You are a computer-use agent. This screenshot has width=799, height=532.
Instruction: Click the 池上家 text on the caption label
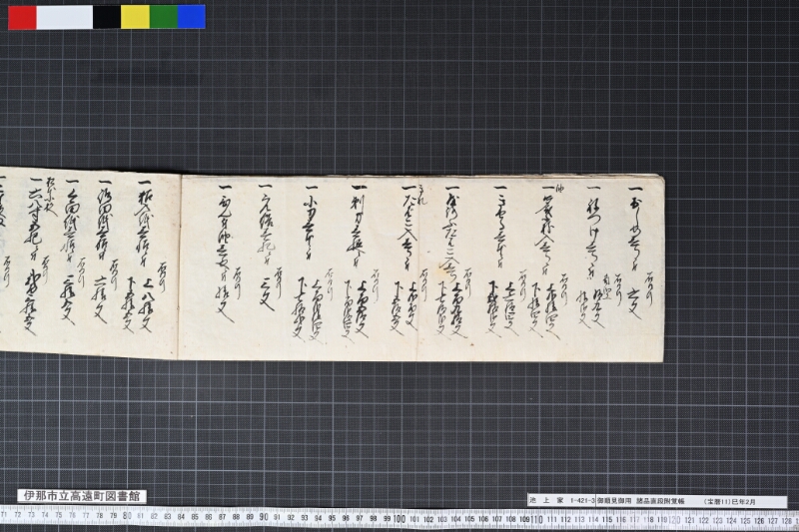tap(546, 501)
